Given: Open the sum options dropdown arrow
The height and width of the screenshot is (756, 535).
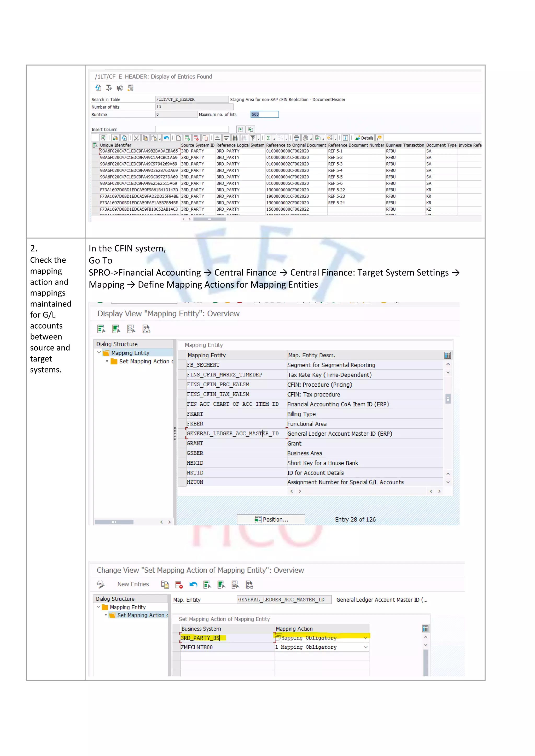Looking at the screenshot, I should point(274,139).
